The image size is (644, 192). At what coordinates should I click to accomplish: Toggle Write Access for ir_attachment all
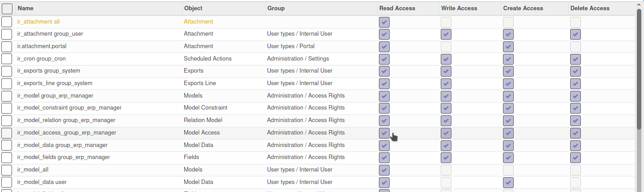[446, 22]
